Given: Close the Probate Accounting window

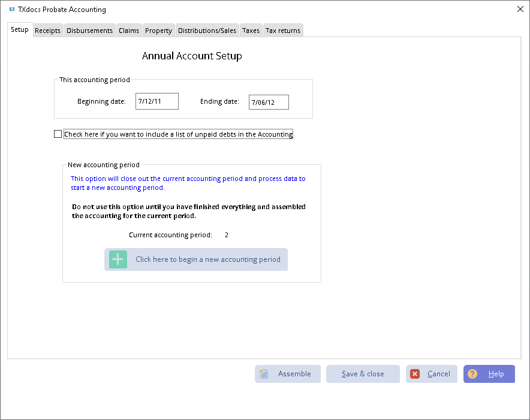Looking at the screenshot, I should coord(519,9).
